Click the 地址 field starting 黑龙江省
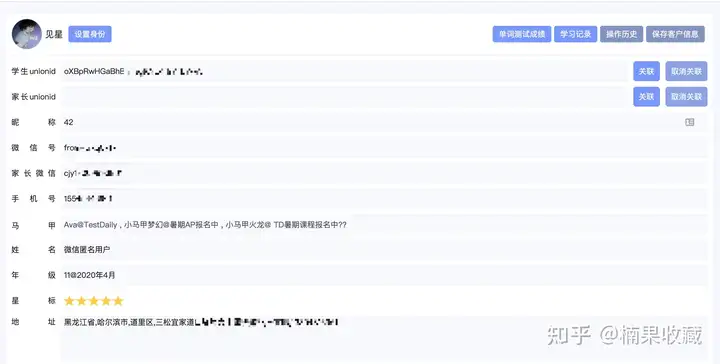This screenshot has width=720, height=364. point(384,339)
